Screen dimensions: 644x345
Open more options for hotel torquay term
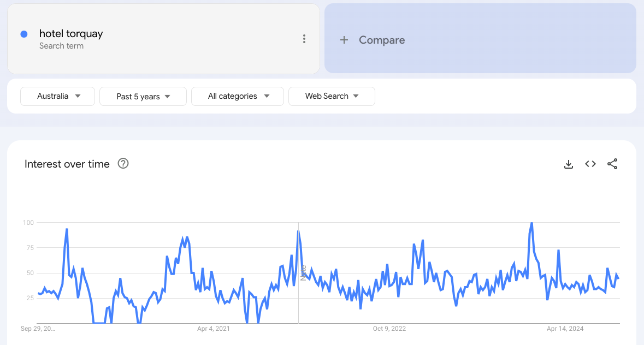tap(304, 39)
